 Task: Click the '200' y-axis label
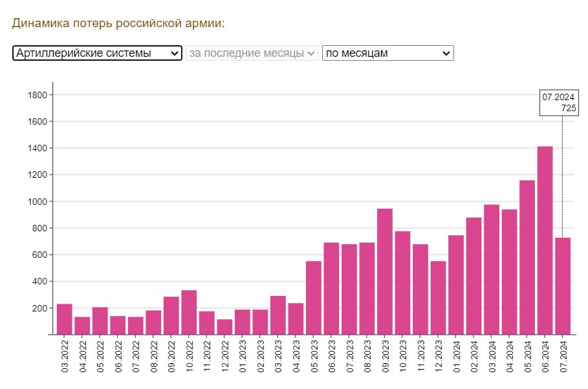[x=39, y=308]
